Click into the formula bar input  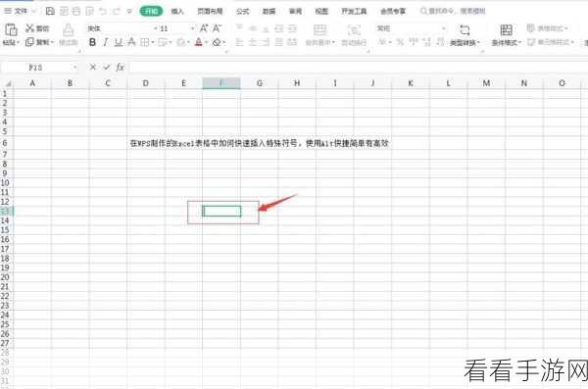358,68
